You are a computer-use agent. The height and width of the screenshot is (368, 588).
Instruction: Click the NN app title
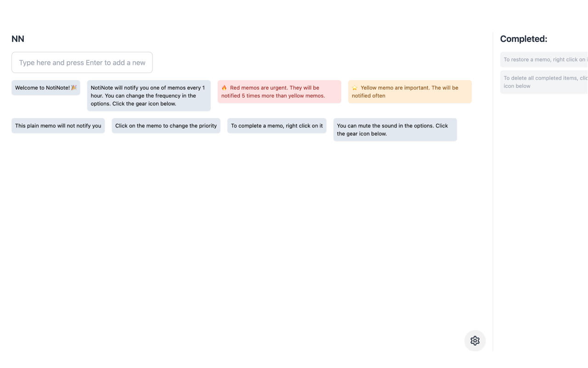pyautogui.click(x=18, y=39)
